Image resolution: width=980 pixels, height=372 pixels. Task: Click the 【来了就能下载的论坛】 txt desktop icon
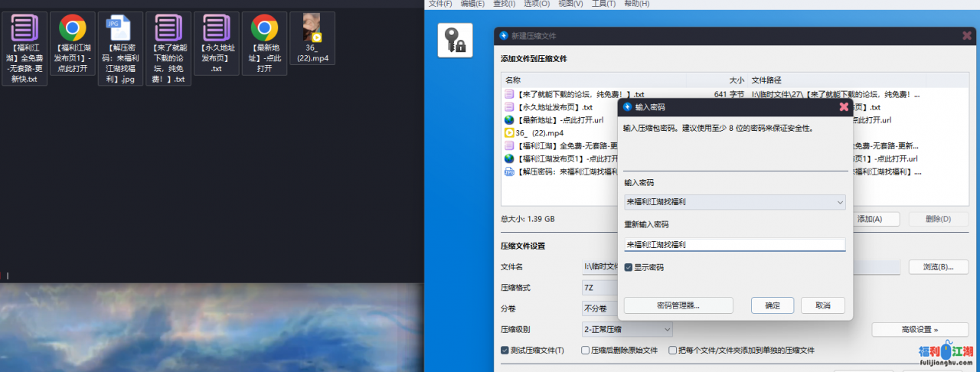pyautogui.click(x=168, y=29)
